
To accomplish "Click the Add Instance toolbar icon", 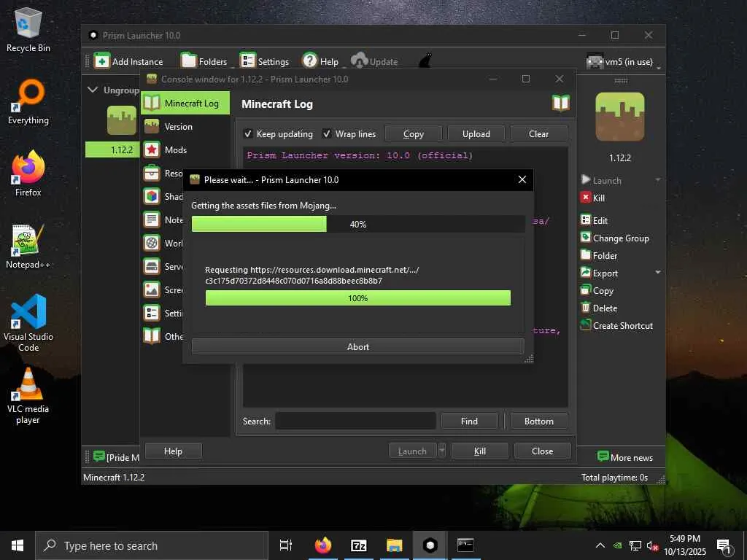I will [101, 61].
